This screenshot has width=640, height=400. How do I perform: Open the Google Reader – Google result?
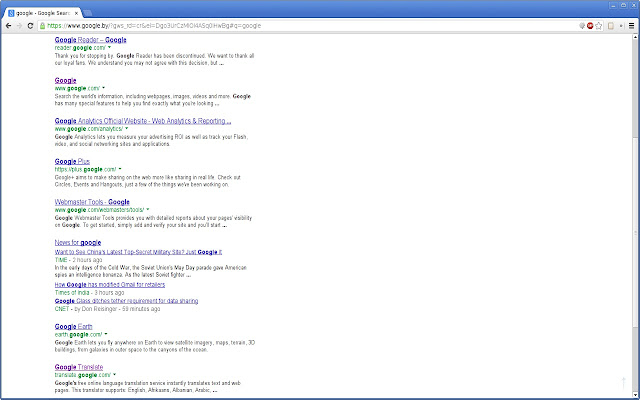pyautogui.click(x=91, y=40)
